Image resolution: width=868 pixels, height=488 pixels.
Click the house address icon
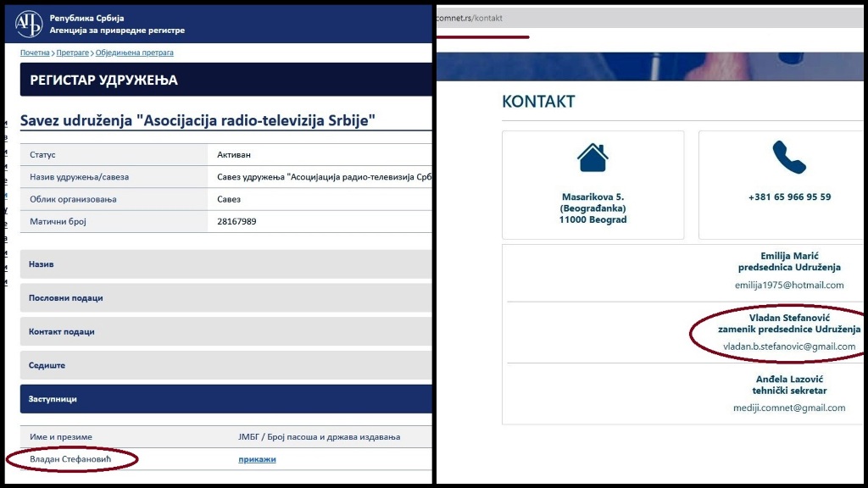(593, 158)
